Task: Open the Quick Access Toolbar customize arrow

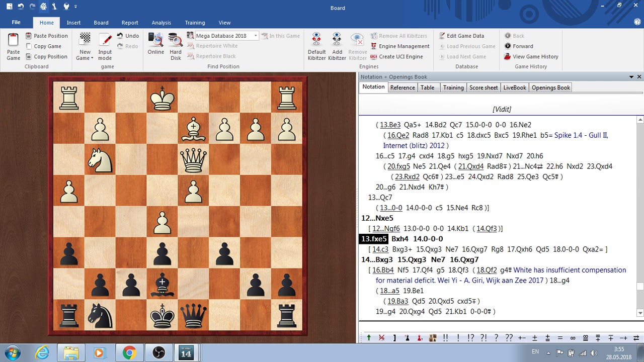Action: 75,7
